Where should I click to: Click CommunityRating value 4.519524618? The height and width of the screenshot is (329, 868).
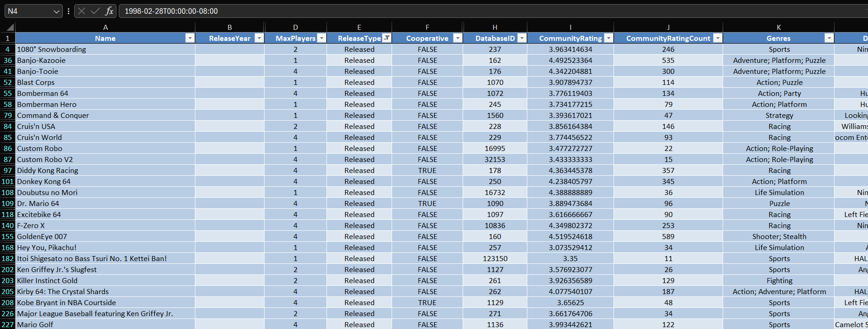[x=570, y=236]
